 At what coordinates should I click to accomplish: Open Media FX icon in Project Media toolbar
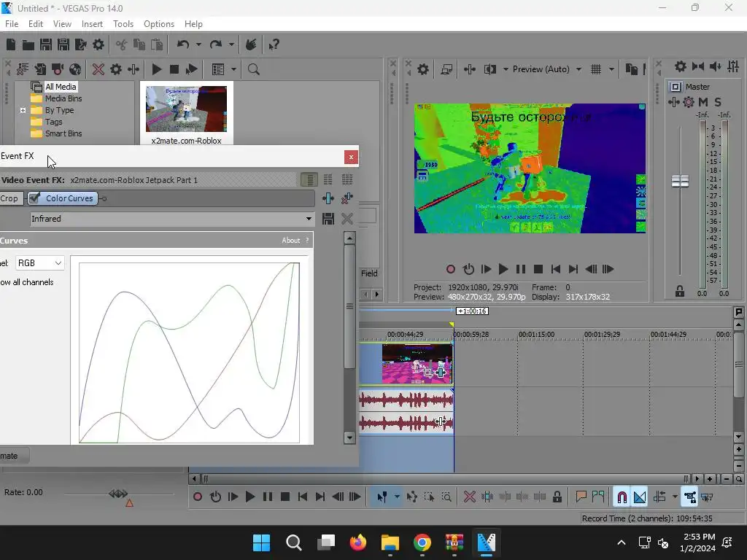click(x=133, y=69)
